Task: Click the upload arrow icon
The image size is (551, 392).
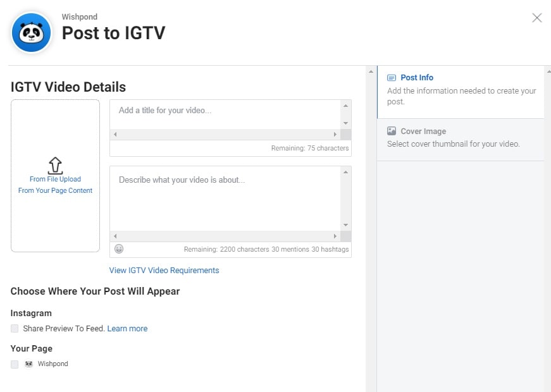Action: 55,166
